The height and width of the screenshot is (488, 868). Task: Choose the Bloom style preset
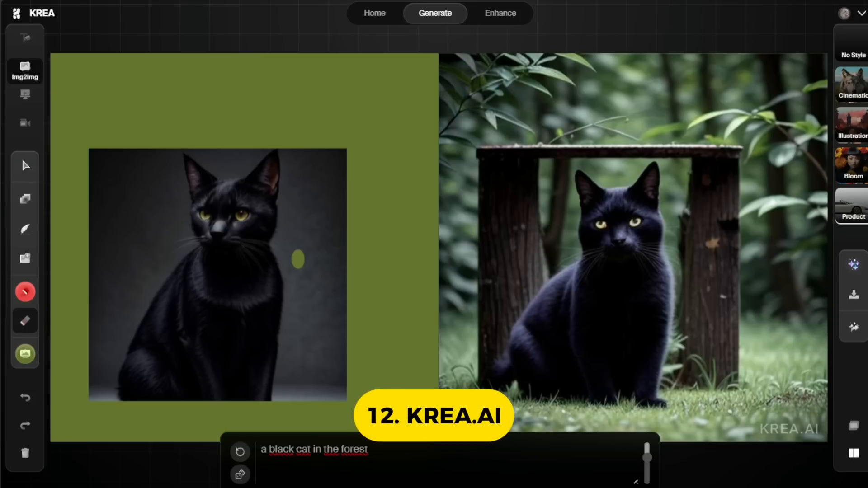[x=852, y=164]
